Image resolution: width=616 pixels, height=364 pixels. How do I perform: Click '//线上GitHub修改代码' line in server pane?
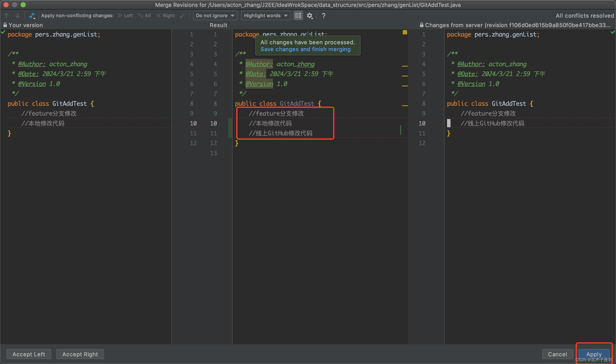(x=492, y=123)
